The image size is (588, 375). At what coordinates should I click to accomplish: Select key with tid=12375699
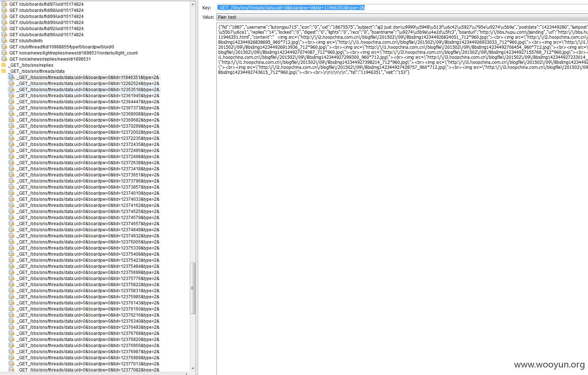(x=88, y=272)
